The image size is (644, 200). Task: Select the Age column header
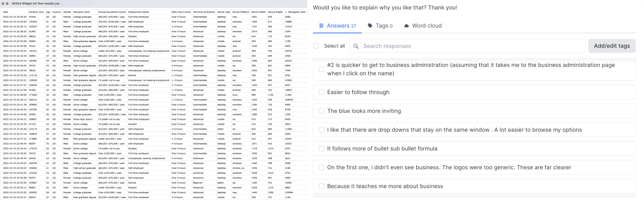[x=48, y=12]
